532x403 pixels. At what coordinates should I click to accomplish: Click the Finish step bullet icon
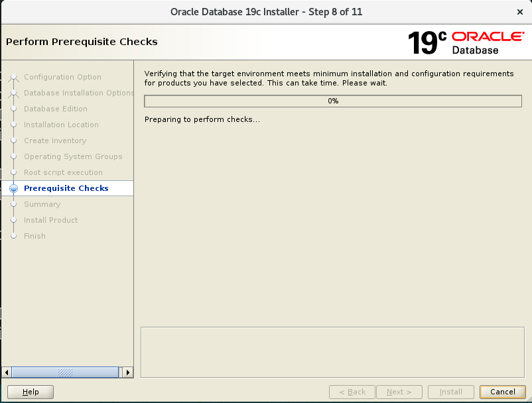(13, 236)
